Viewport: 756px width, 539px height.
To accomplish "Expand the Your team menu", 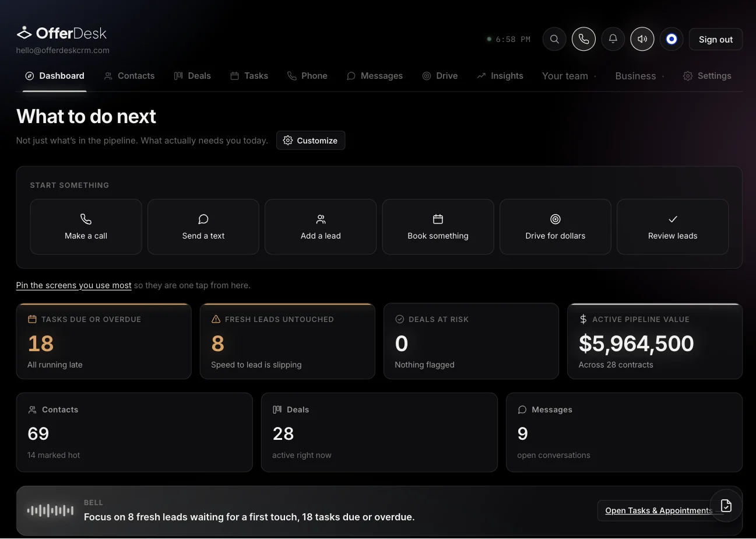I will click(x=569, y=76).
